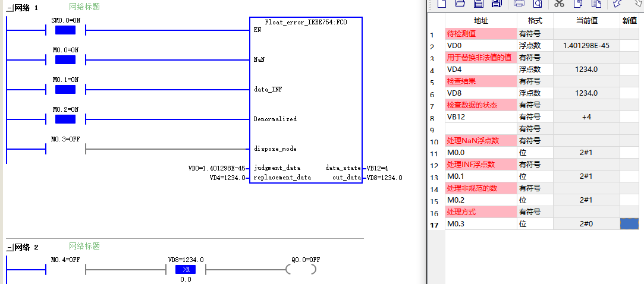This screenshot has height=284, width=644.
Task: Select the 用于替换非法值的值 comment cell
Action: coord(481,58)
